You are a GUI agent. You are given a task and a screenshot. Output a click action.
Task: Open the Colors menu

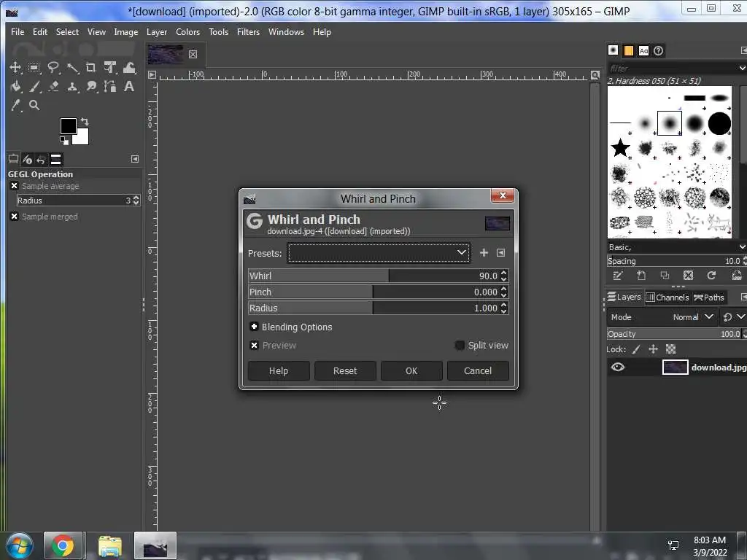[187, 32]
